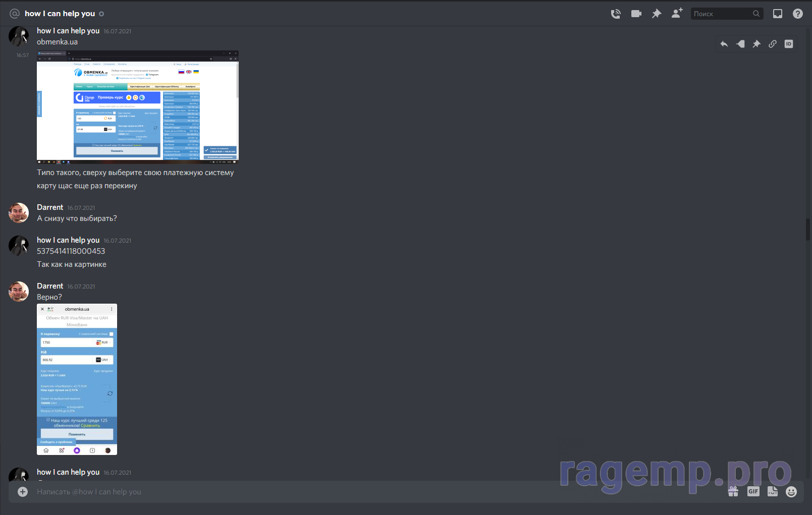Click the attach file plus button

(23, 492)
